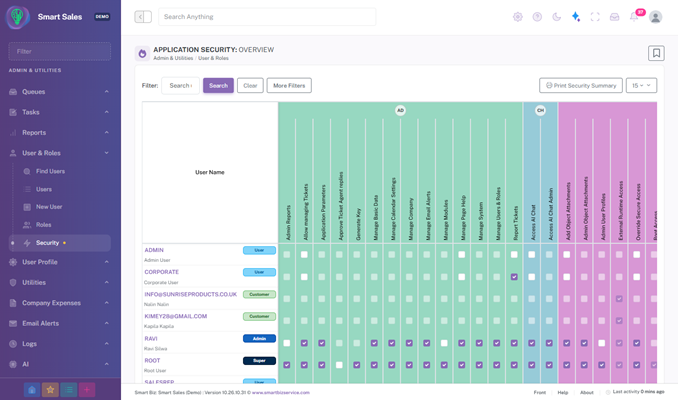Expand the Queues menu chevron

click(106, 92)
